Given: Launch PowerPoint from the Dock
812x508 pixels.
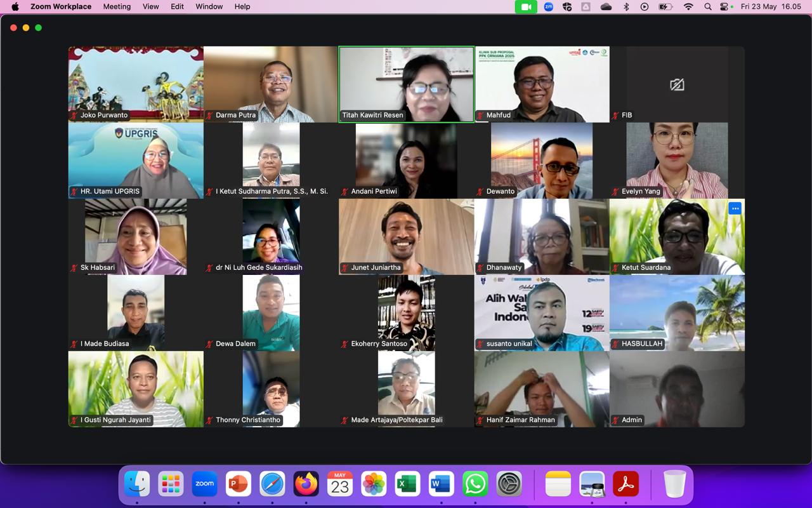Looking at the screenshot, I should 239,484.
